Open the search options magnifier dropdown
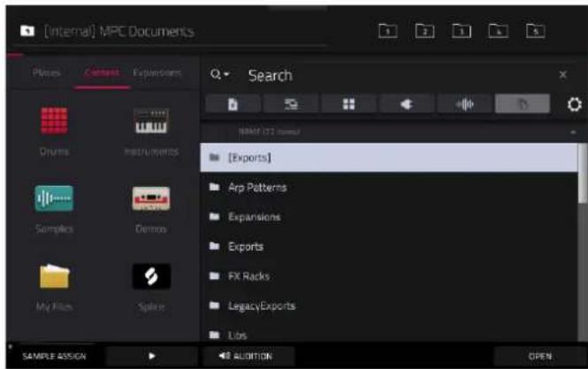The width and height of the screenshot is (588, 369). (219, 74)
